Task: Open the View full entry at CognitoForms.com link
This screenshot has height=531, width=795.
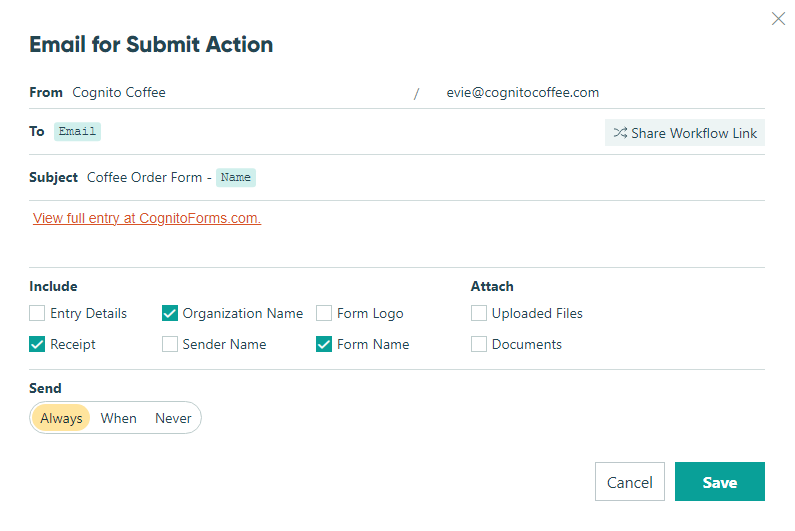Action: (147, 218)
